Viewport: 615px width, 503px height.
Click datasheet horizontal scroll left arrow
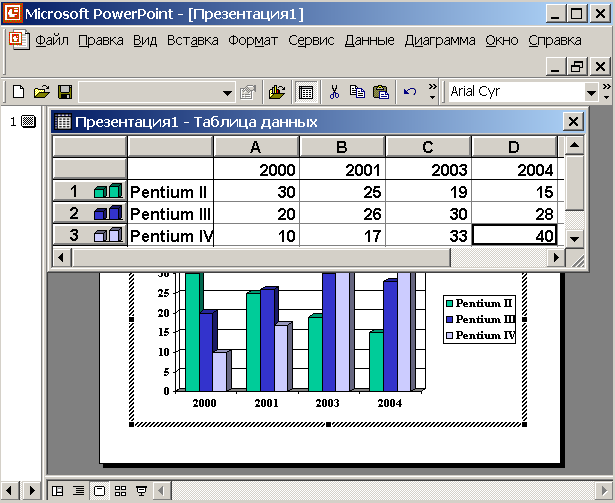coord(61,258)
